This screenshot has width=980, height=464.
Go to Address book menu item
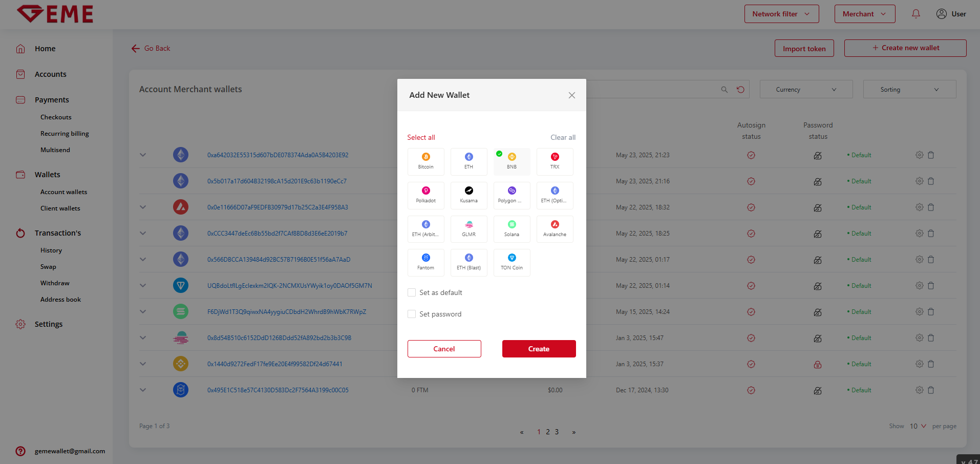[x=60, y=300]
